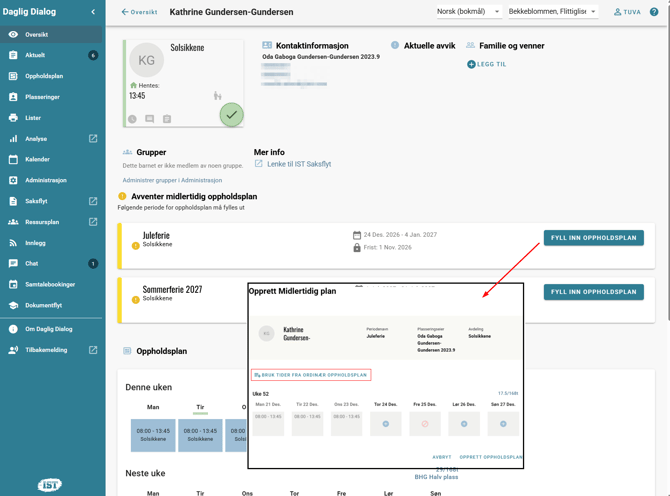The width and height of the screenshot is (670, 496).
Task: Open the Norsk (bokmål) language dropdown
Action: (x=469, y=12)
